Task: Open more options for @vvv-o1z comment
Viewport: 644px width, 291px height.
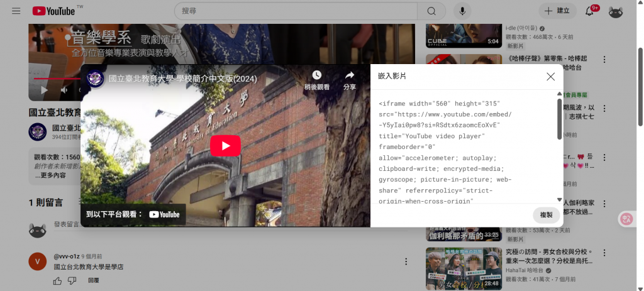Action: click(x=406, y=261)
